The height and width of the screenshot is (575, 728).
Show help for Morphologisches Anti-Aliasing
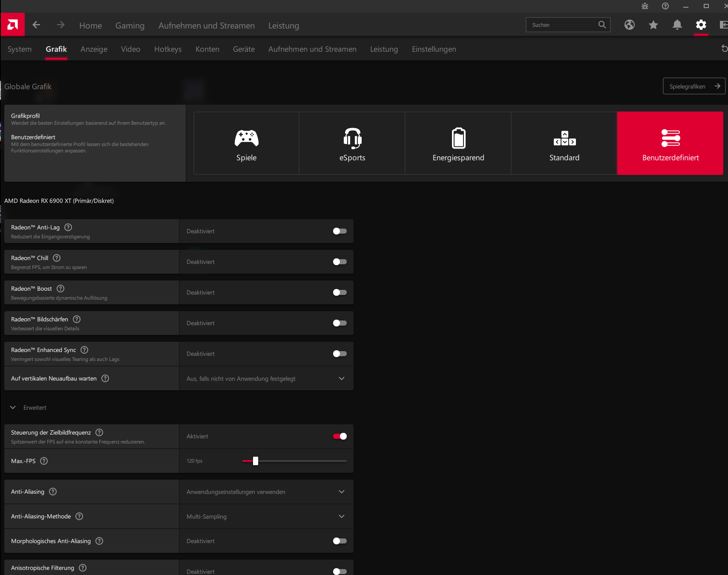[x=99, y=541]
